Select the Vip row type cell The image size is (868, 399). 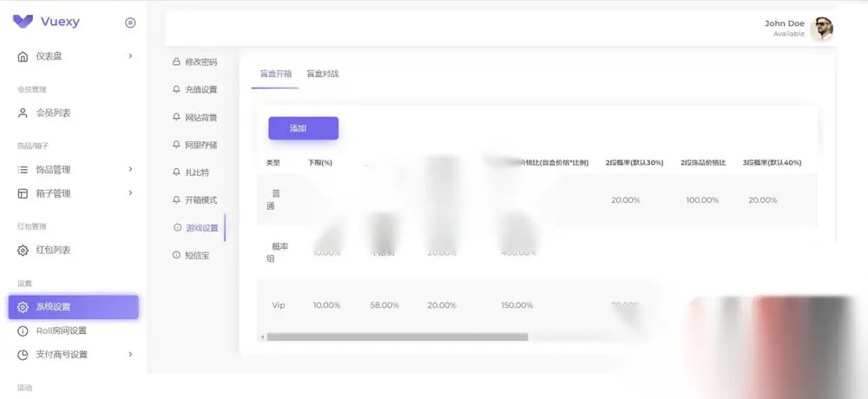pos(279,305)
